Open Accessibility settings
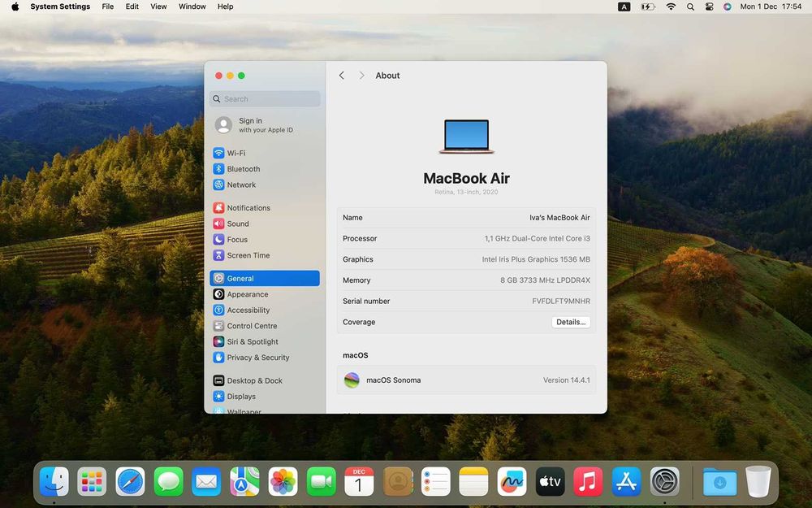Image resolution: width=812 pixels, height=508 pixels. 265,310
